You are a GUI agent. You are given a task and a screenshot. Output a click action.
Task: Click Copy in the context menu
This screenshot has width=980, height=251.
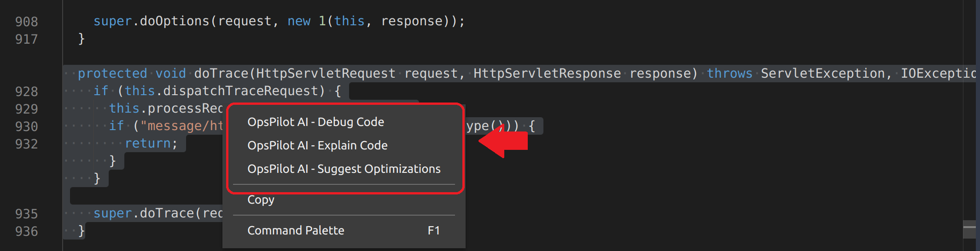pos(261,200)
